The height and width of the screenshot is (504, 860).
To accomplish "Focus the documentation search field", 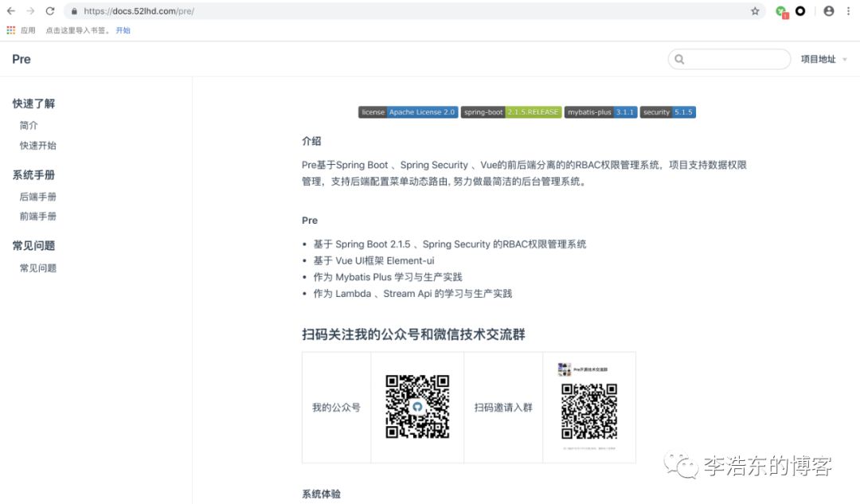I will click(x=729, y=59).
